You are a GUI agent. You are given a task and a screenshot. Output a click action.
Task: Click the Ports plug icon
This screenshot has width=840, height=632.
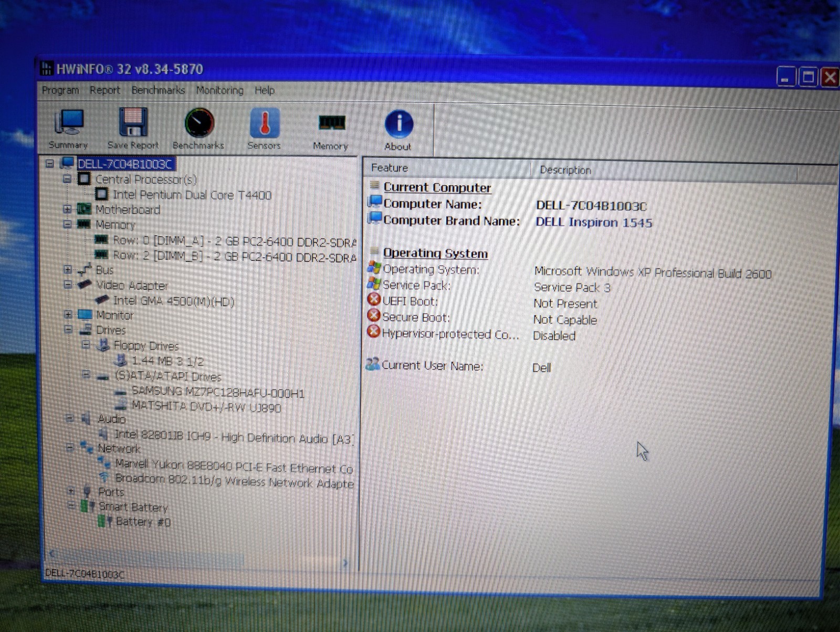coord(87,492)
